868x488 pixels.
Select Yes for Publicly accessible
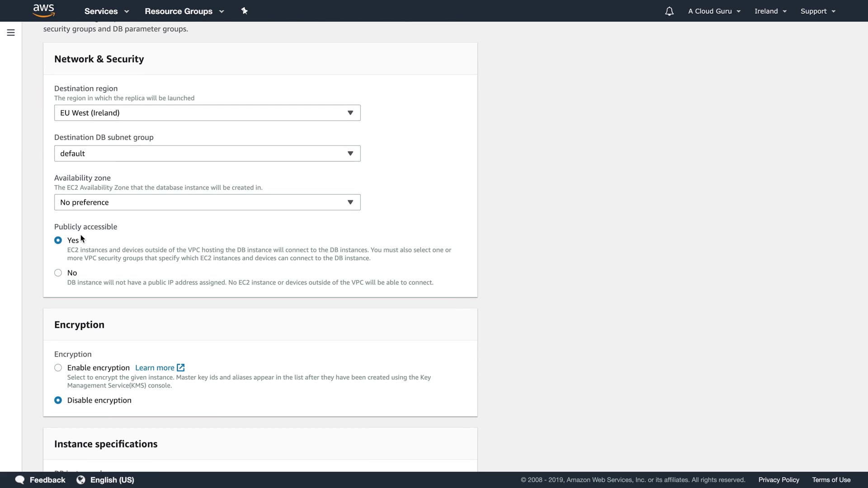coord(58,240)
